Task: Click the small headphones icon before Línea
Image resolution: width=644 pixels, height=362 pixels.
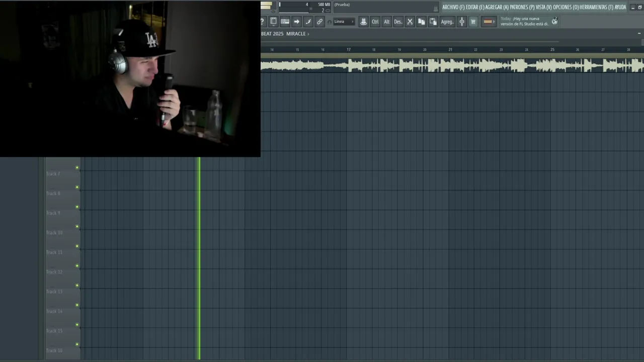Action: coord(329,22)
